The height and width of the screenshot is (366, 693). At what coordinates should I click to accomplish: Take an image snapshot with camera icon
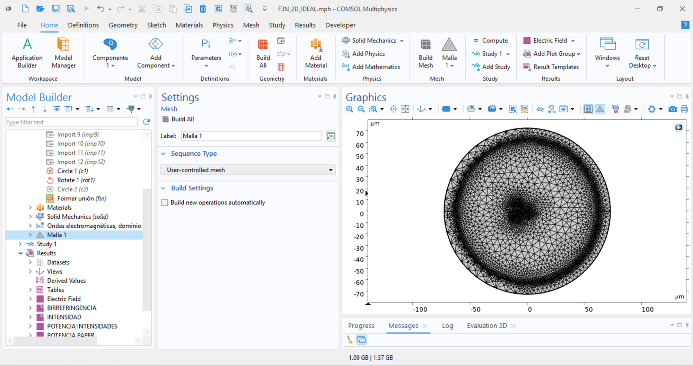pyautogui.click(x=673, y=109)
